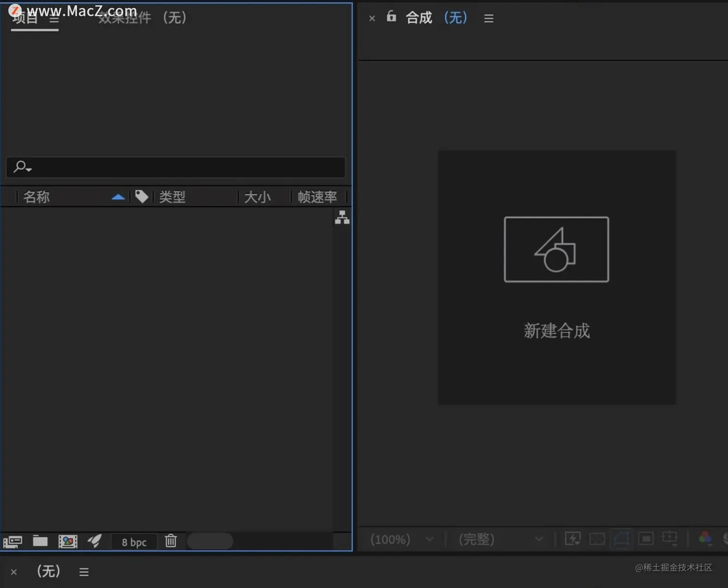The image size is (728, 588).
Task: Open the timeline panel hamburger menu
Action: point(84,572)
